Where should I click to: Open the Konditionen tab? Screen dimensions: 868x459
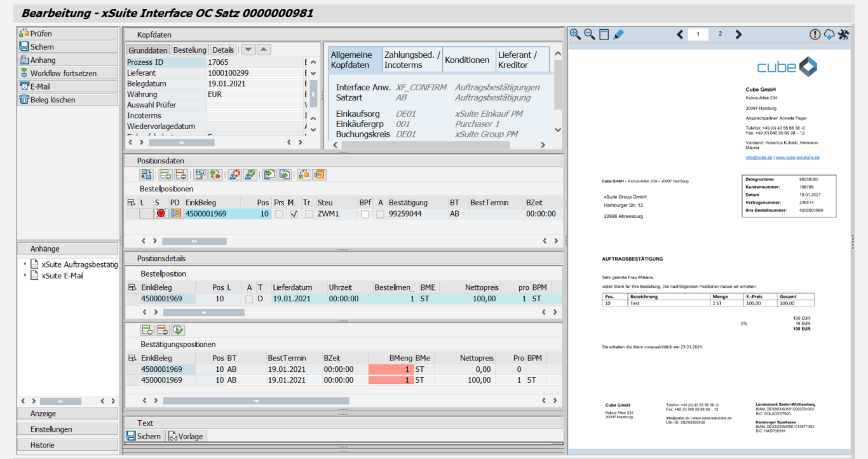(x=468, y=60)
